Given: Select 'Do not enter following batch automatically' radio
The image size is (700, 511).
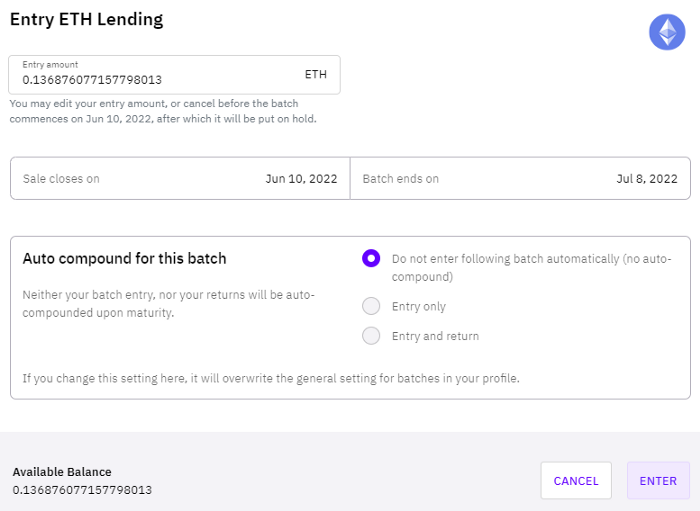Looking at the screenshot, I should click(371, 258).
